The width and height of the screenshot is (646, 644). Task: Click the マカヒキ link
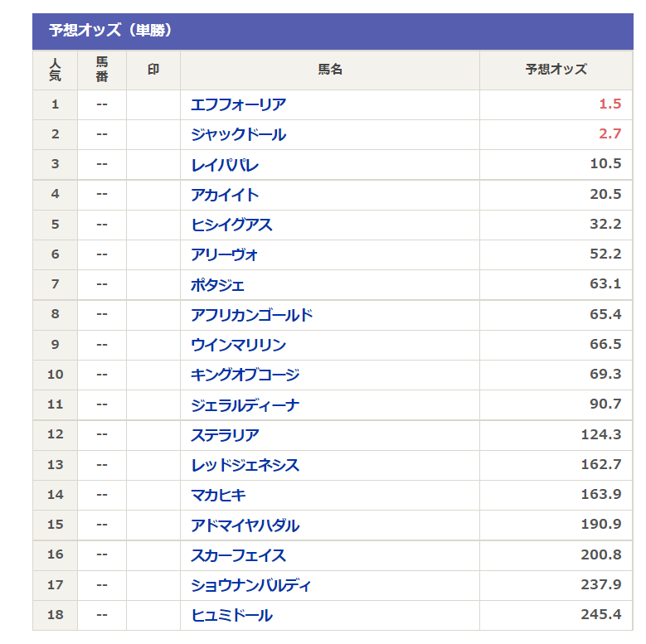[218, 495]
